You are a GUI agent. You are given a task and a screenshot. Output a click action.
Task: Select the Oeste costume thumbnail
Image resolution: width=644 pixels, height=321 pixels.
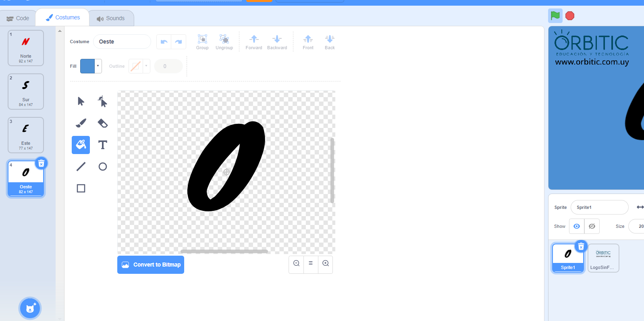point(26,179)
